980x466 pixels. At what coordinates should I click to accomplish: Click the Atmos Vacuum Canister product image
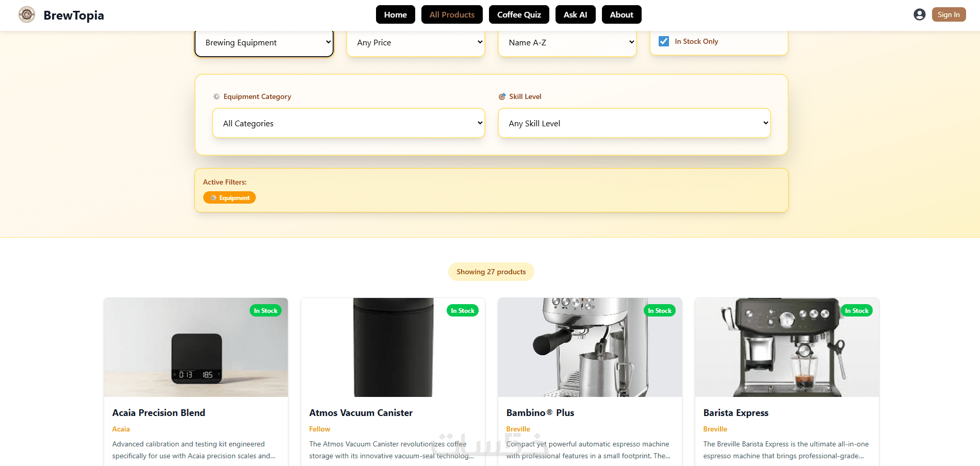click(x=393, y=347)
